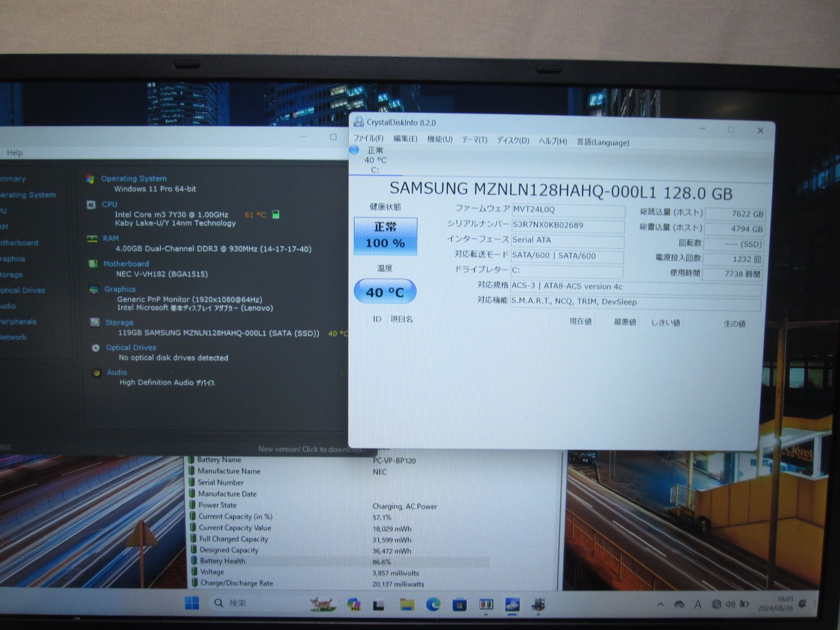This screenshot has height=630, width=840.
Task: Open the ファイル(F) menu in CrystalDiskInfo
Action: point(368,139)
